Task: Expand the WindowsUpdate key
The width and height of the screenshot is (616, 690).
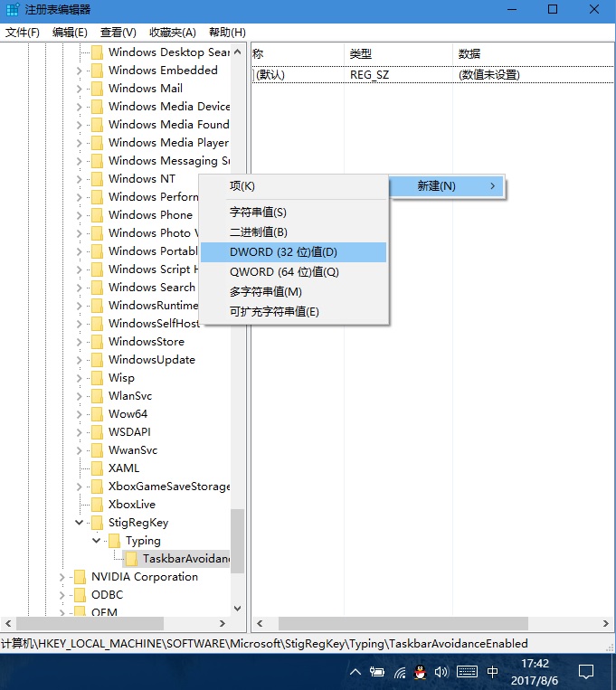Action: [x=79, y=360]
